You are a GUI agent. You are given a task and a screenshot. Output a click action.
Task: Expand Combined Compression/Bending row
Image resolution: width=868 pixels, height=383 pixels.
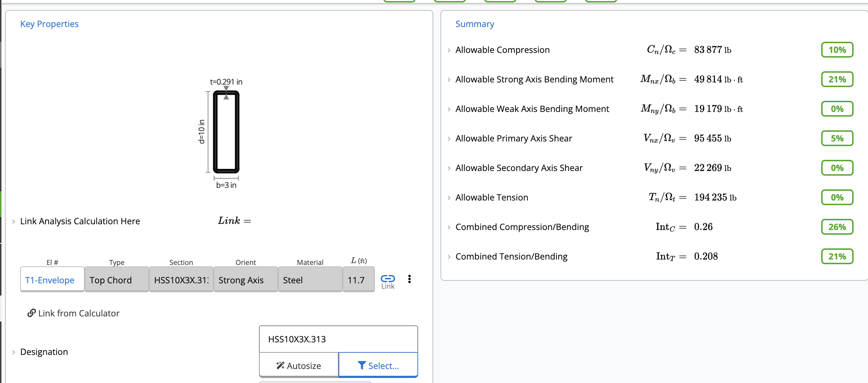tap(449, 227)
